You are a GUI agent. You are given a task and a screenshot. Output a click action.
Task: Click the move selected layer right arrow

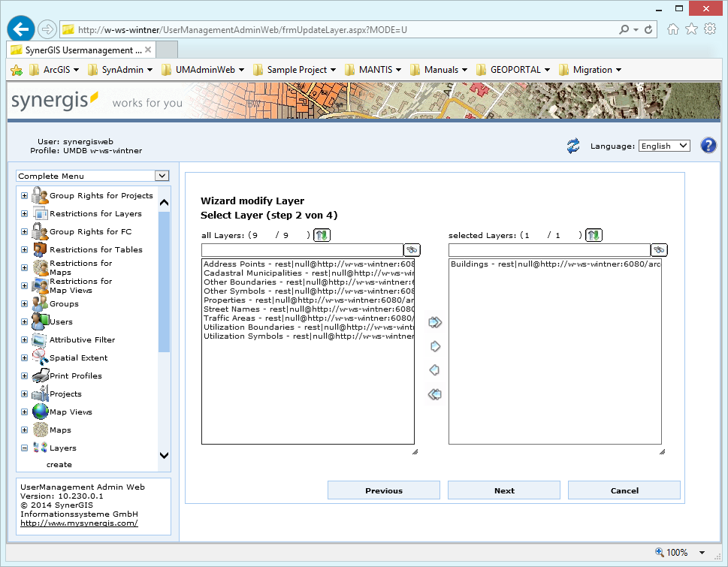coord(434,347)
